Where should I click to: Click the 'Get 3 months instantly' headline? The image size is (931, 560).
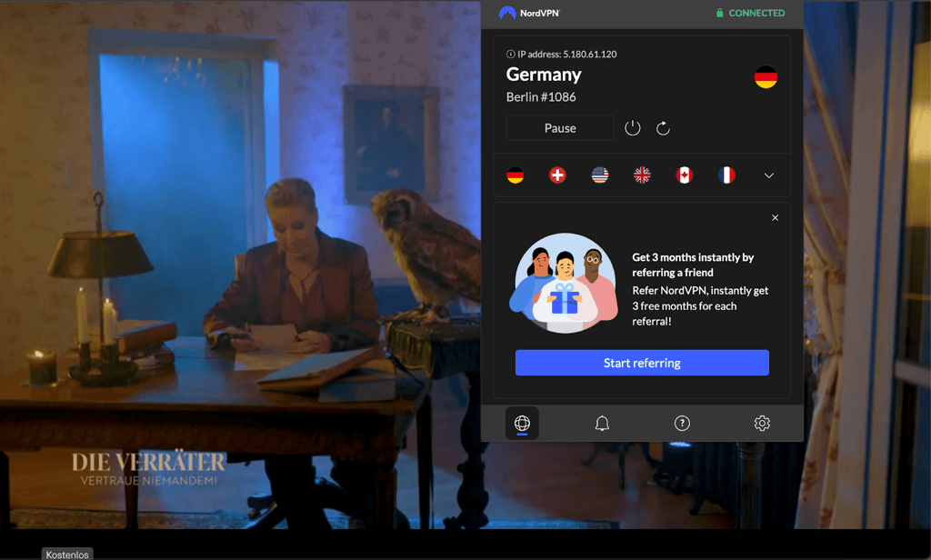click(x=692, y=265)
